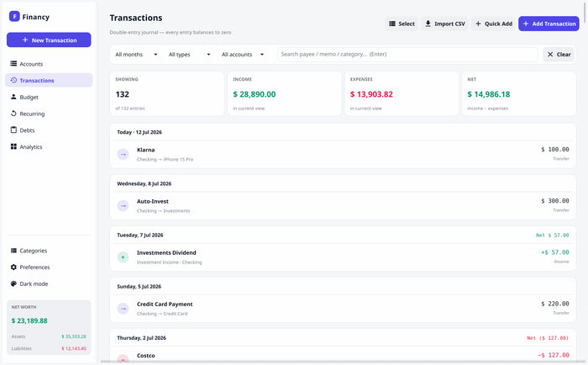Click the Analytics grid icon
Image resolution: width=588 pixels, height=365 pixels.
13,146
